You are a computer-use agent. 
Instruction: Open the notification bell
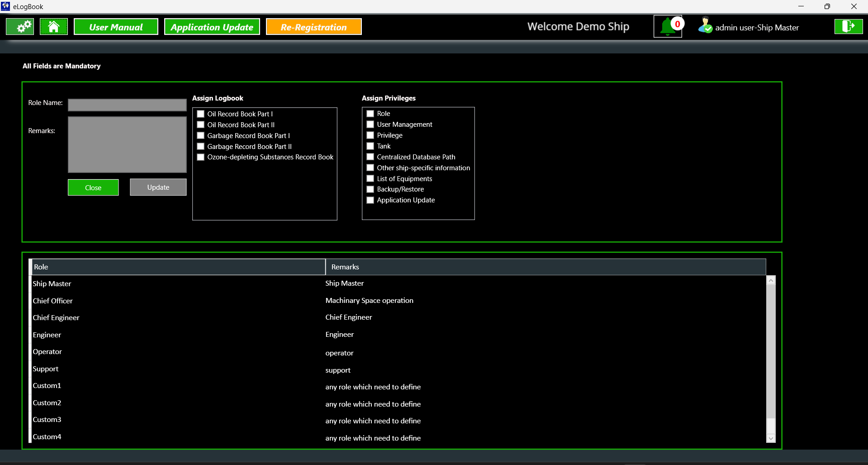tap(667, 26)
